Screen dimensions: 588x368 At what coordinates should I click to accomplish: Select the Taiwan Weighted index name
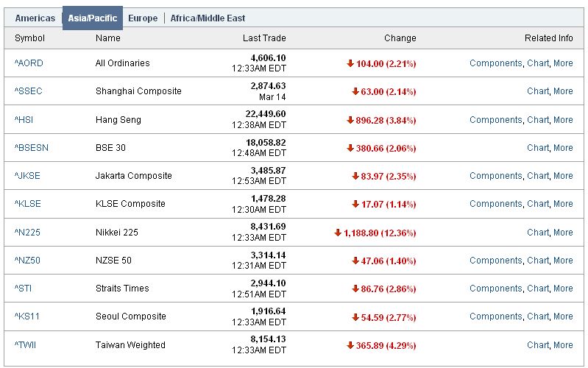click(130, 344)
